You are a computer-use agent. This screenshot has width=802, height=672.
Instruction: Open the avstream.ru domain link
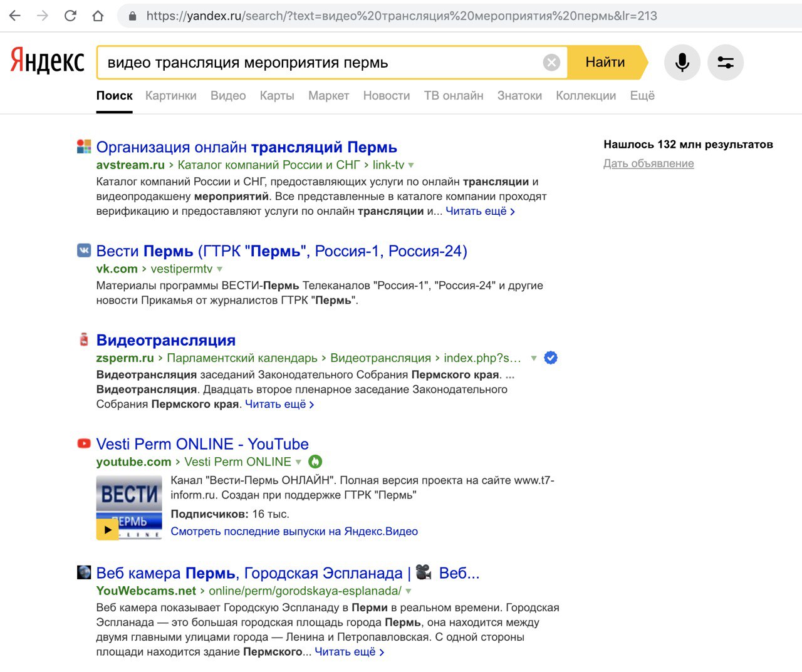[x=130, y=165]
